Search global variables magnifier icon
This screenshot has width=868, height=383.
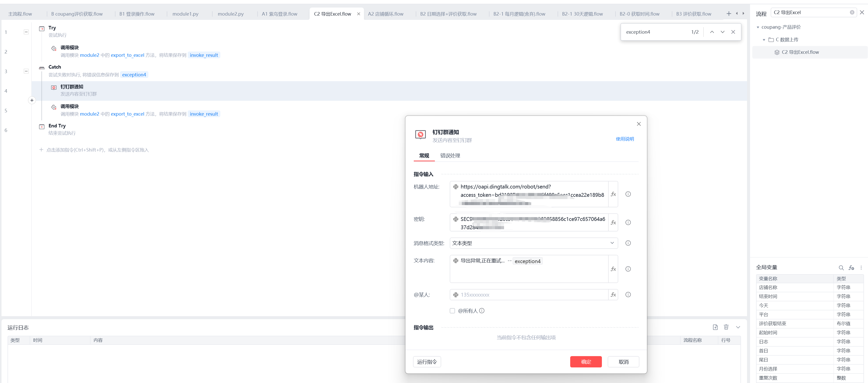point(841,268)
